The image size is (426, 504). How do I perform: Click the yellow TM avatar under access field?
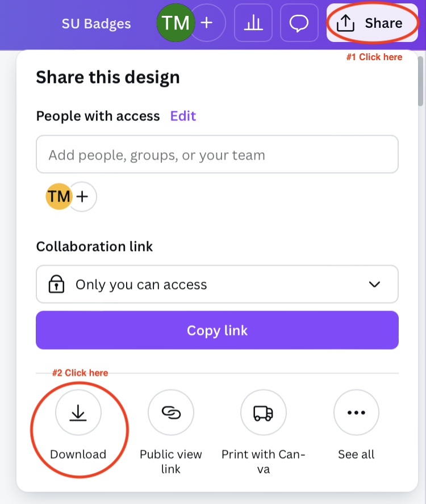coord(59,196)
